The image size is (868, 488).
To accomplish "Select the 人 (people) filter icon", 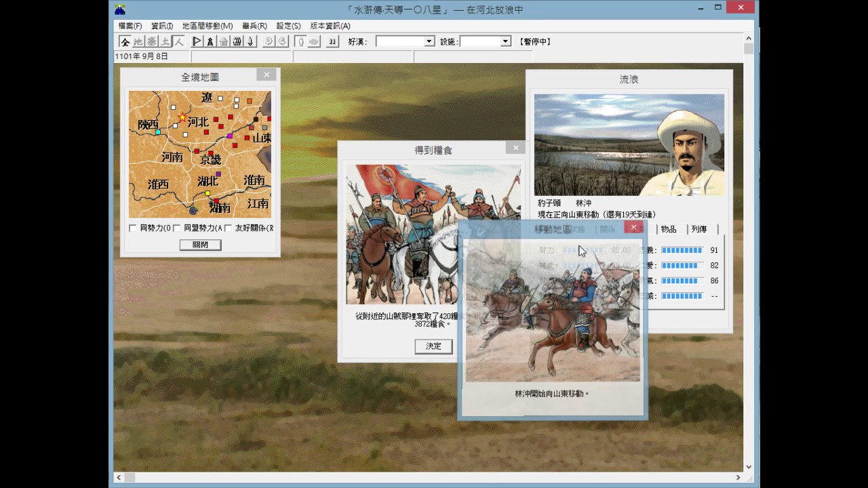I will (x=178, y=41).
